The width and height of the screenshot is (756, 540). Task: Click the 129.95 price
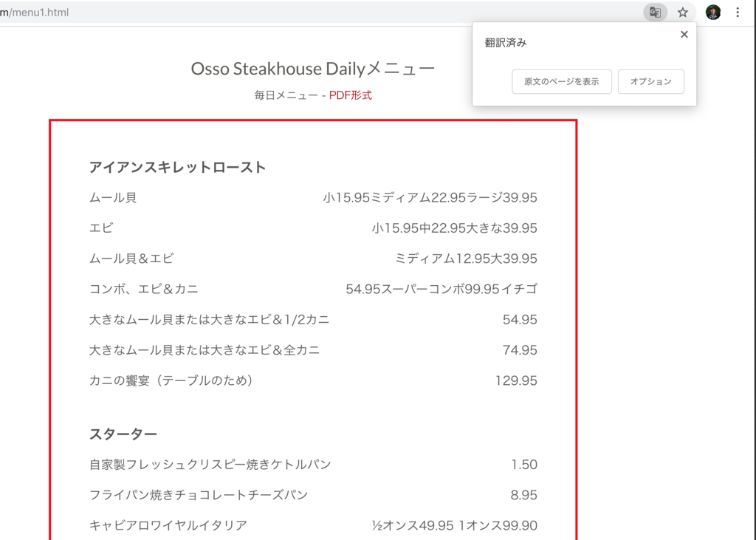[x=516, y=380]
